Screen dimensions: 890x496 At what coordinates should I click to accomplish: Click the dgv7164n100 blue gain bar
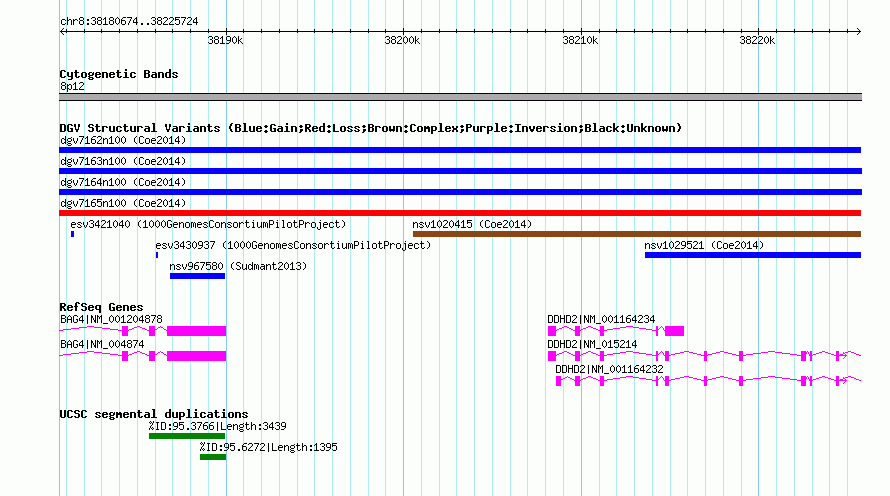(x=460, y=192)
